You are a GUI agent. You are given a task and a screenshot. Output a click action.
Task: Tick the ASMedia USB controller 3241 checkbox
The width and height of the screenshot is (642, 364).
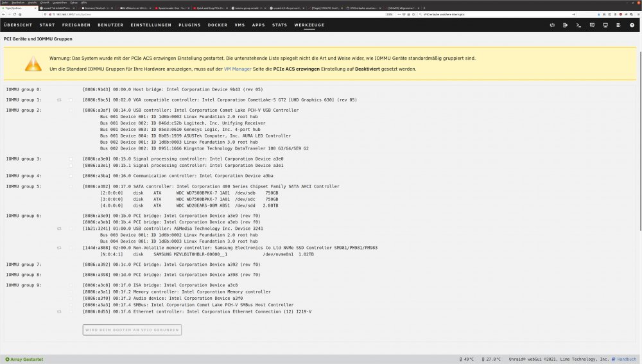pos(71,229)
